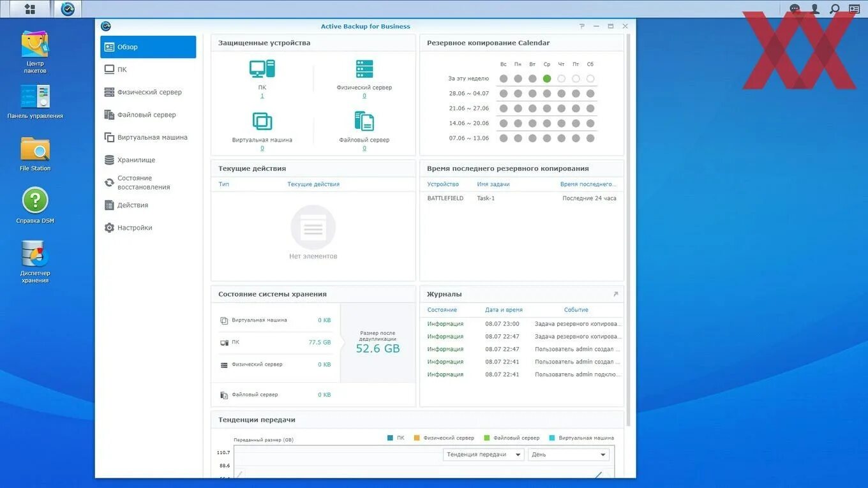
Task: Click Виртуальная машина cyan legend swatch
Action: [x=552, y=438]
